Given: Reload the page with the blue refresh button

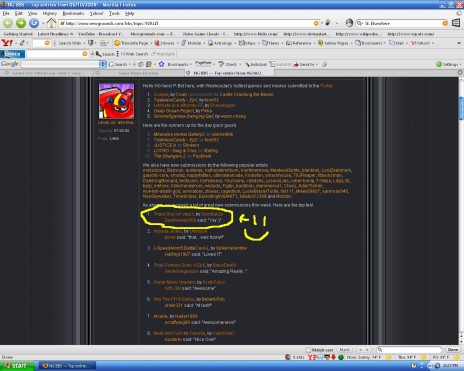Looking at the screenshot, I should 34,23.
